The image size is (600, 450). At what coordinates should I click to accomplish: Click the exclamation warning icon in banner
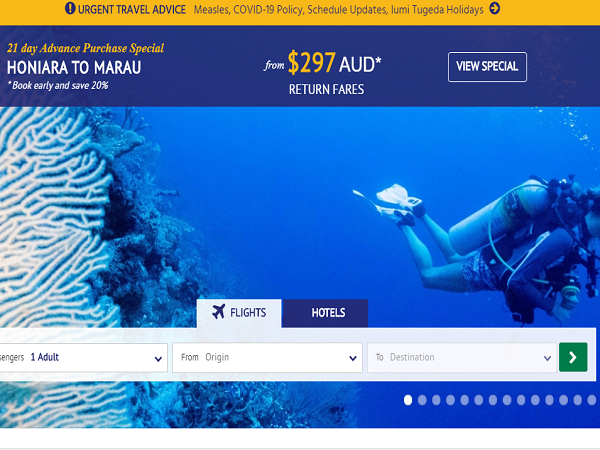pos(70,8)
